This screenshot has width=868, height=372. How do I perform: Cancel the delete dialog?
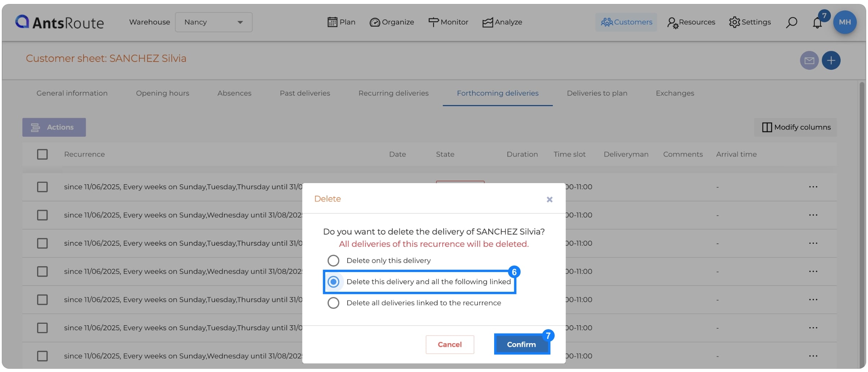tap(449, 345)
